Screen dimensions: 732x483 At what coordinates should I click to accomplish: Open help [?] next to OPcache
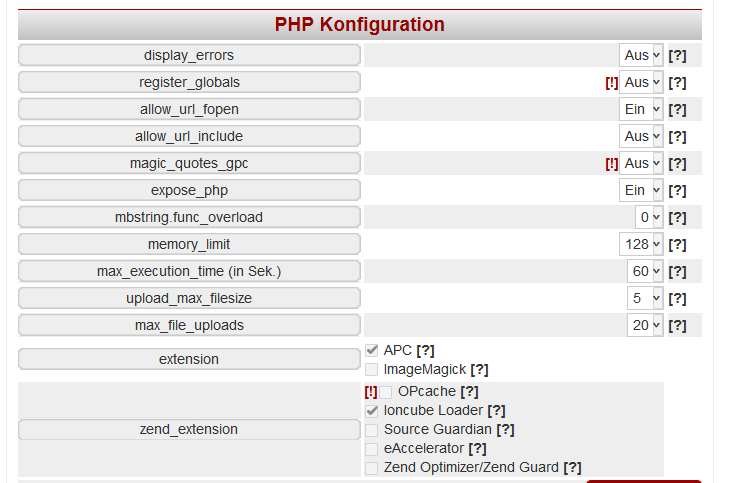(x=469, y=392)
